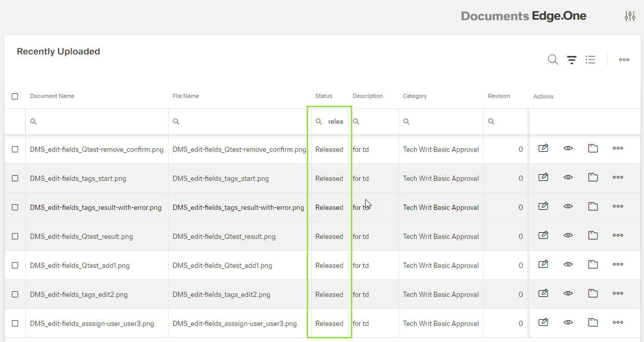The width and height of the screenshot is (644, 342).
Task: View DMS_edit-fields_asssign-user_user3.png using eye icon
Action: (x=568, y=323)
